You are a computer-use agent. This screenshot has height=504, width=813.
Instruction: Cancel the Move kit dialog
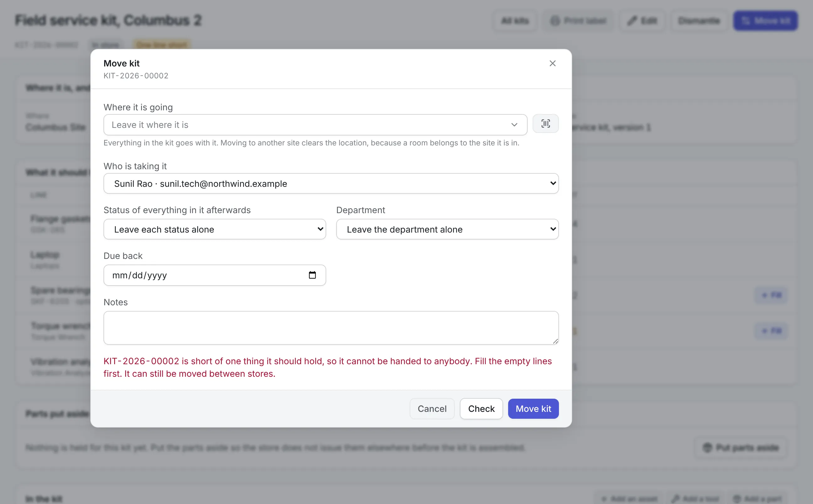(432, 409)
